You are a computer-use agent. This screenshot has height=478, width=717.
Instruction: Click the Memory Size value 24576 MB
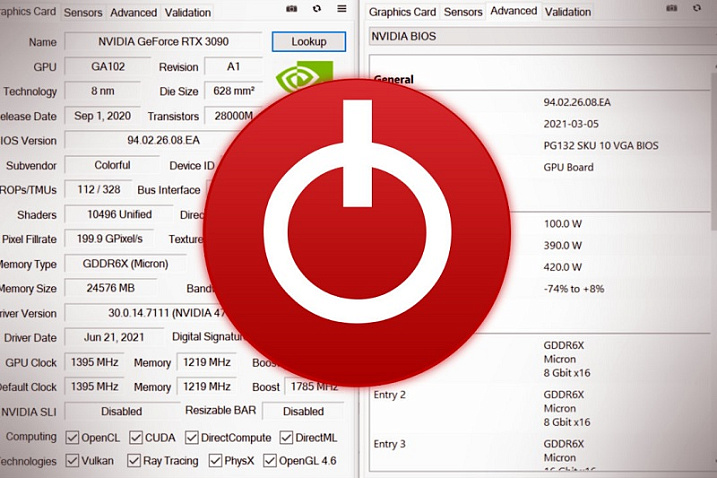111,288
